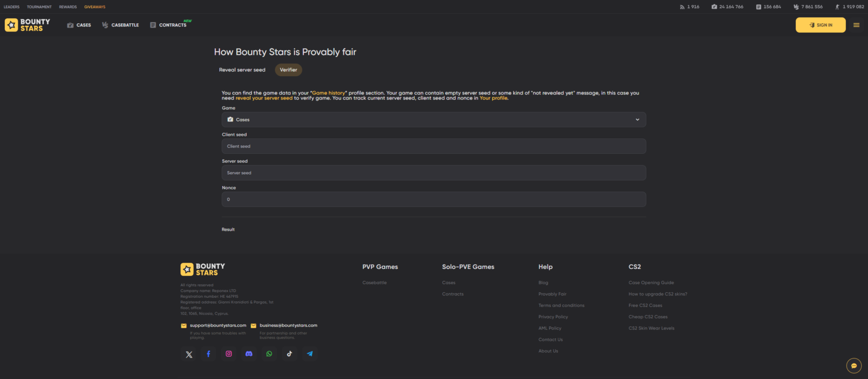Select the Verifier tab
The height and width of the screenshot is (379, 868).
tap(288, 70)
